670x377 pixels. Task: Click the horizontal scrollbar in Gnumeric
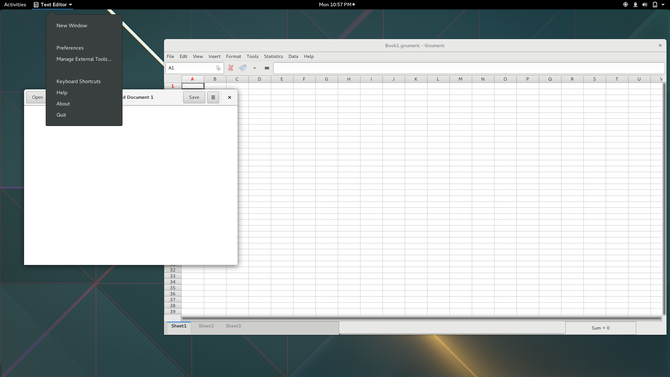click(x=422, y=318)
